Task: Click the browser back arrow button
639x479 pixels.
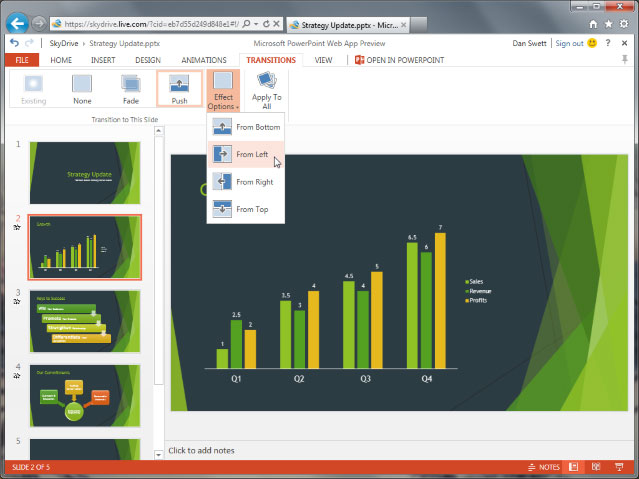Action: coord(17,24)
